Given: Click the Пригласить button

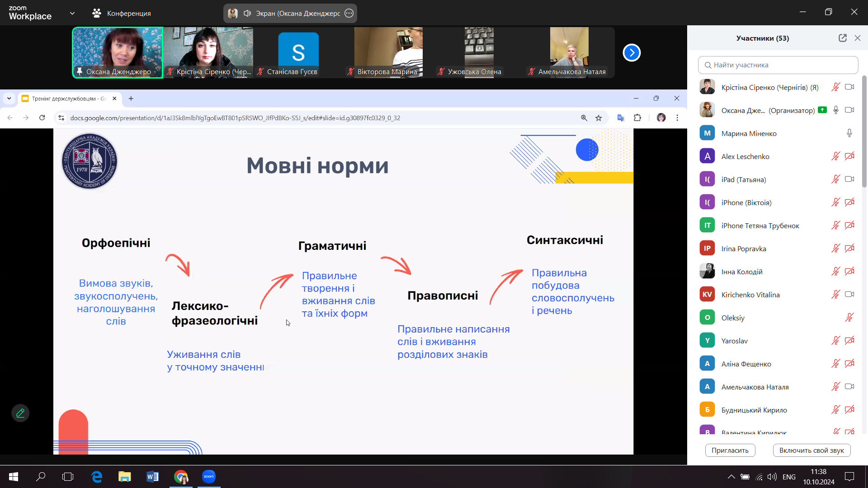Looking at the screenshot, I should 730,450.
